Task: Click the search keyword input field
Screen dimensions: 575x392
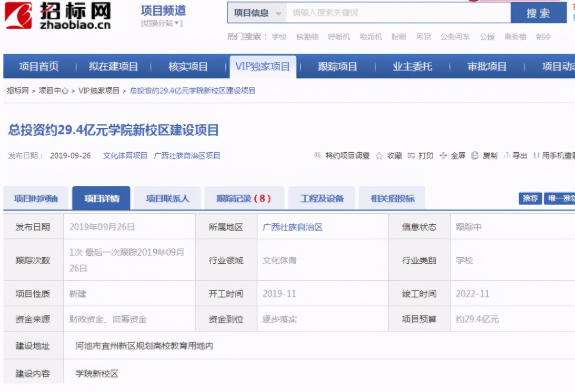Action: pyautogui.click(x=398, y=13)
